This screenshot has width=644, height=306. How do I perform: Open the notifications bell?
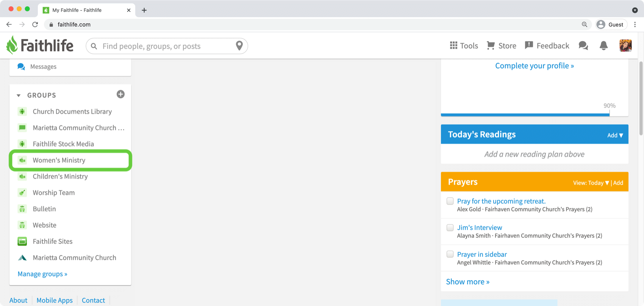[604, 46]
